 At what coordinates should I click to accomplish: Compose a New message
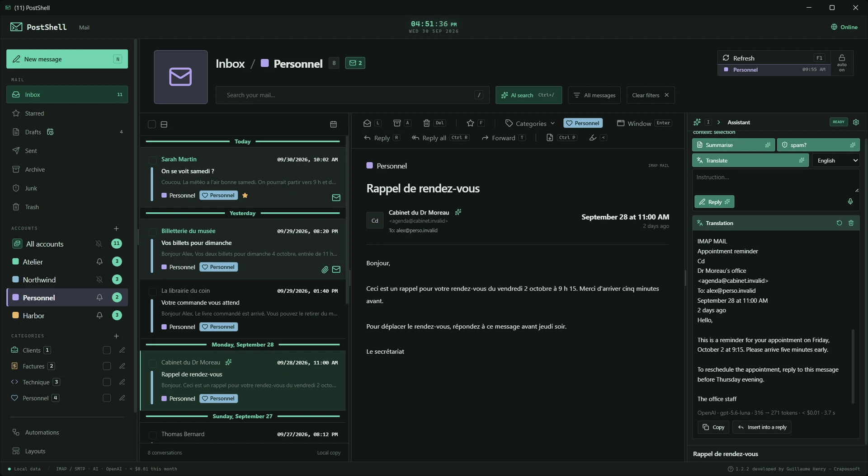[67, 59]
